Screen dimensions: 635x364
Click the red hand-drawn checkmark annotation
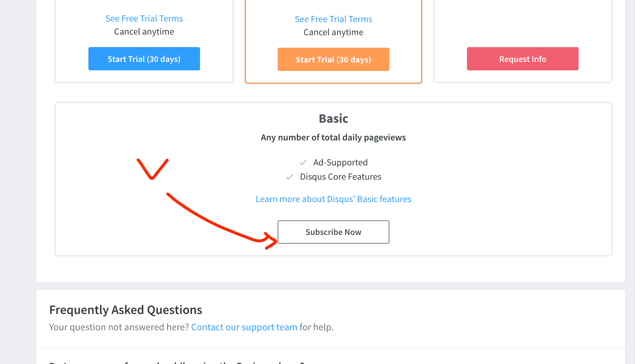(x=152, y=169)
